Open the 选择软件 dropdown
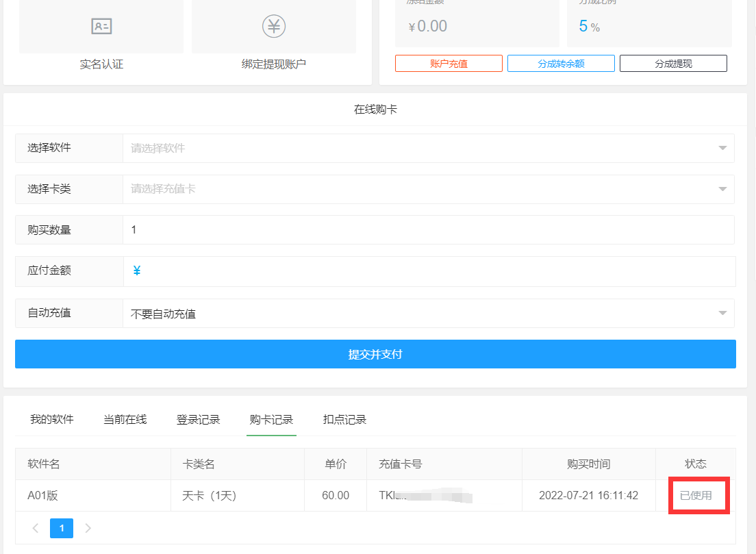This screenshot has height=554, width=756. pos(428,148)
